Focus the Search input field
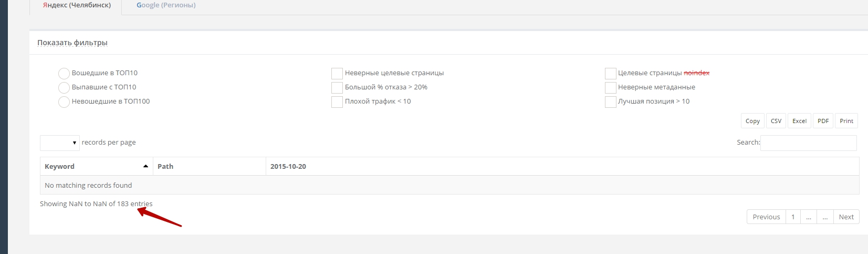This screenshot has height=254, width=868. coord(808,143)
